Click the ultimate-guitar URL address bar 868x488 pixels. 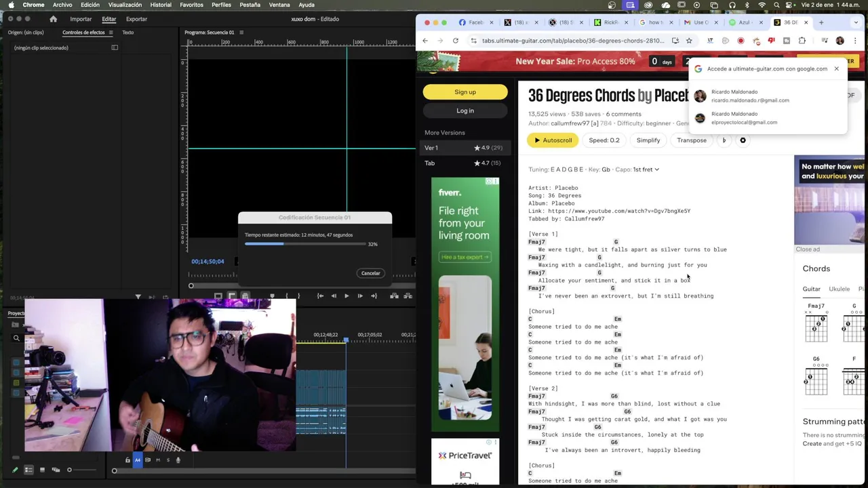(573, 41)
